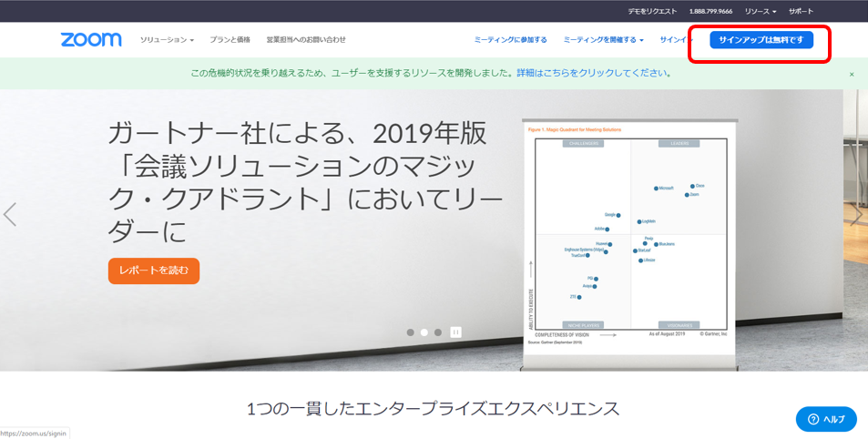Click デモをリクエスト in top bar

(652, 11)
